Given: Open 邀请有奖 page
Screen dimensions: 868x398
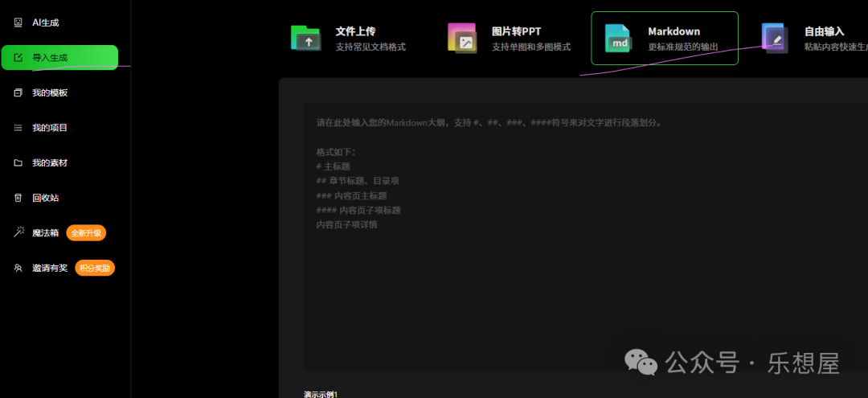Looking at the screenshot, I should click(x=49, y=268).
